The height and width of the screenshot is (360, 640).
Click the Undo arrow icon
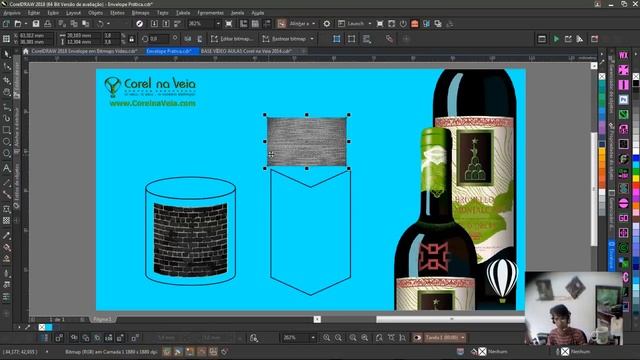(x=100, y=24)
